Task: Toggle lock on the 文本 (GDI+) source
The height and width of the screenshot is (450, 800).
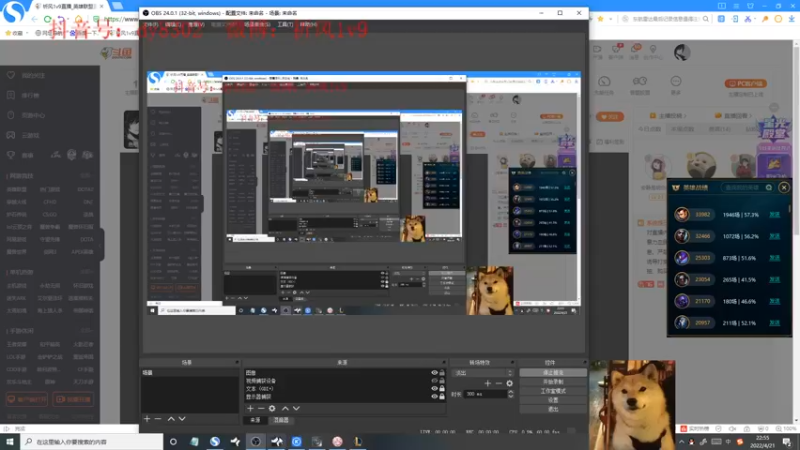Action: (x=442, y=389)
